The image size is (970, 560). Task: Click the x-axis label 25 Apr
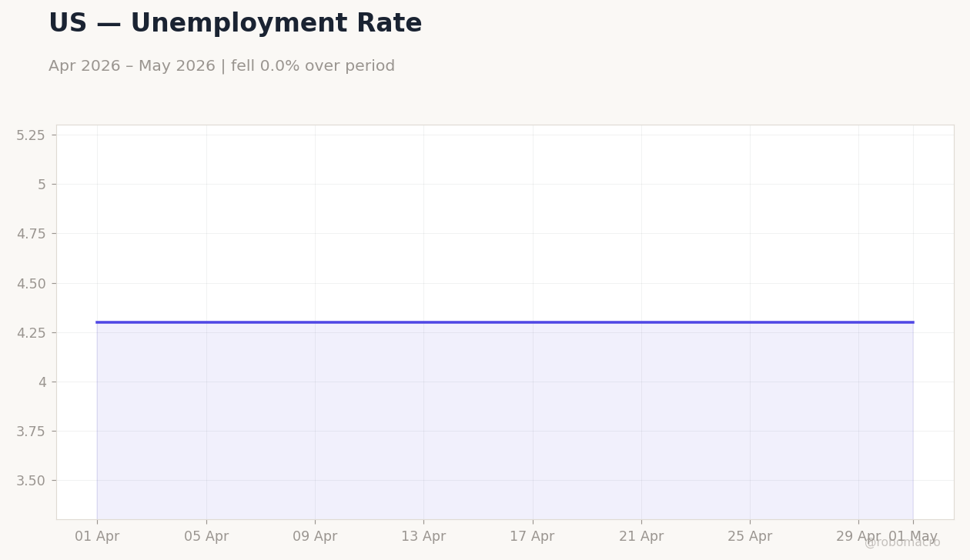[x=750, y=537]
